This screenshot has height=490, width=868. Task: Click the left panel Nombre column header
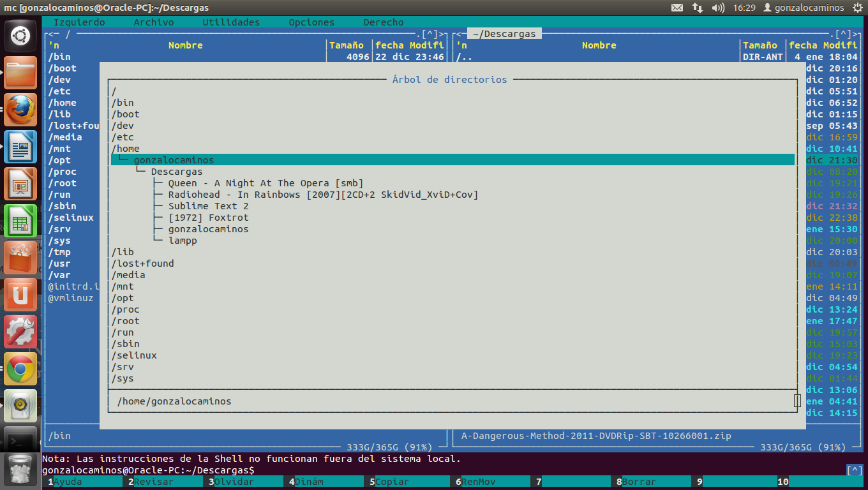click(x=186, y=45)
